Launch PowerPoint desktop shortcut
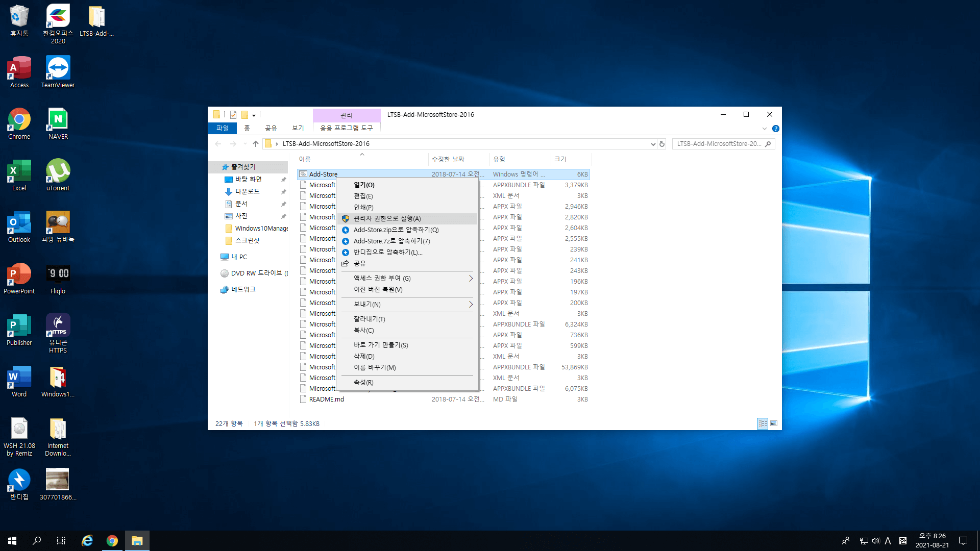The height and width of the screenshot is (551, 980). click(19, 278)
